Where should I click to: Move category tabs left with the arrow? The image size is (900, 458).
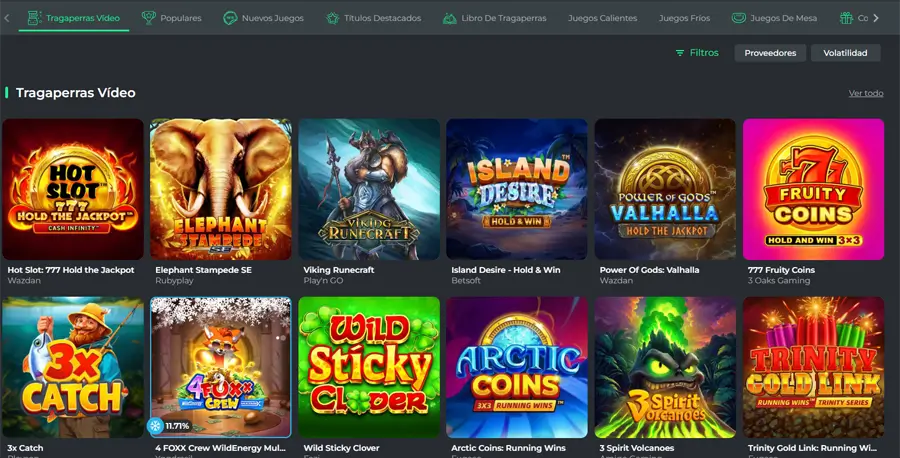tap(7, 18)
